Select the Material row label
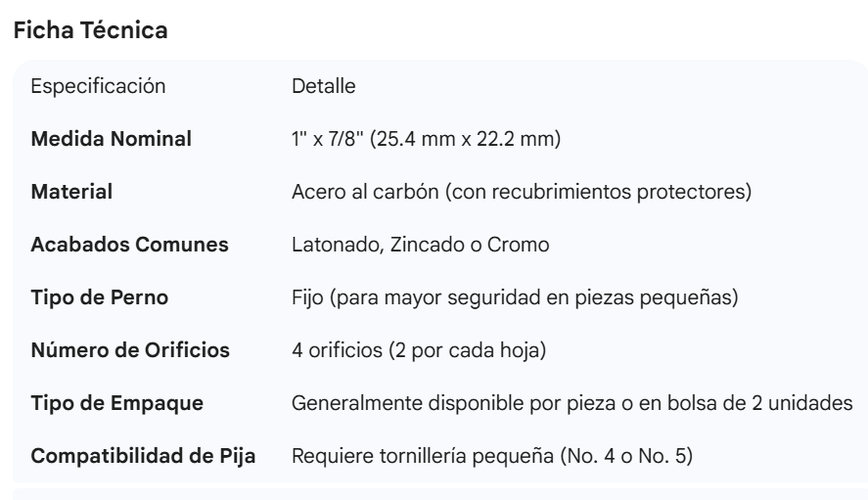This screenshot has height=500, width=868. (72, 192)
